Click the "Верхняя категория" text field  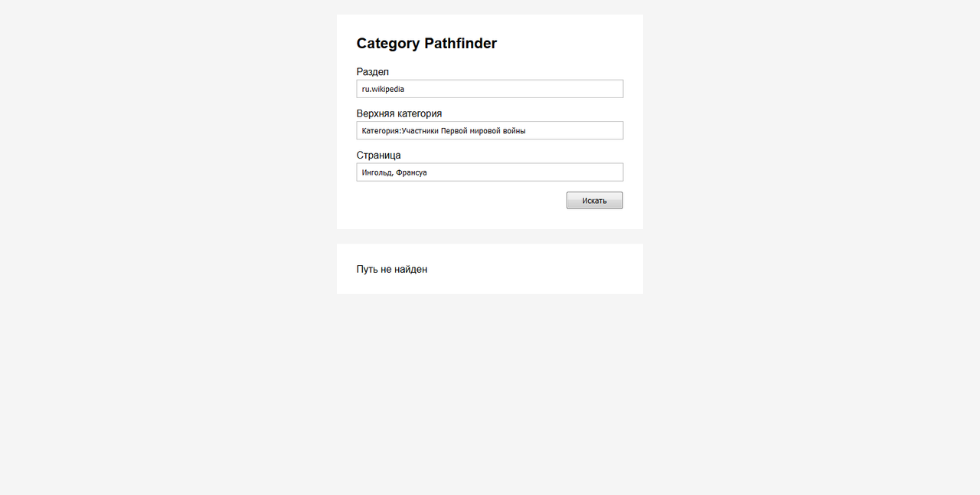click(x=490, y=131)
